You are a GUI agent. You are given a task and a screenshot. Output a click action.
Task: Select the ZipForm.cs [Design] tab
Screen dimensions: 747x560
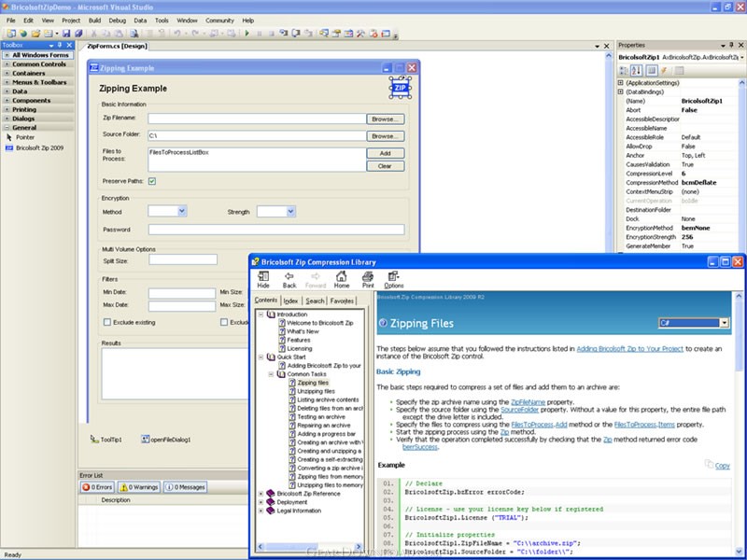118,46
